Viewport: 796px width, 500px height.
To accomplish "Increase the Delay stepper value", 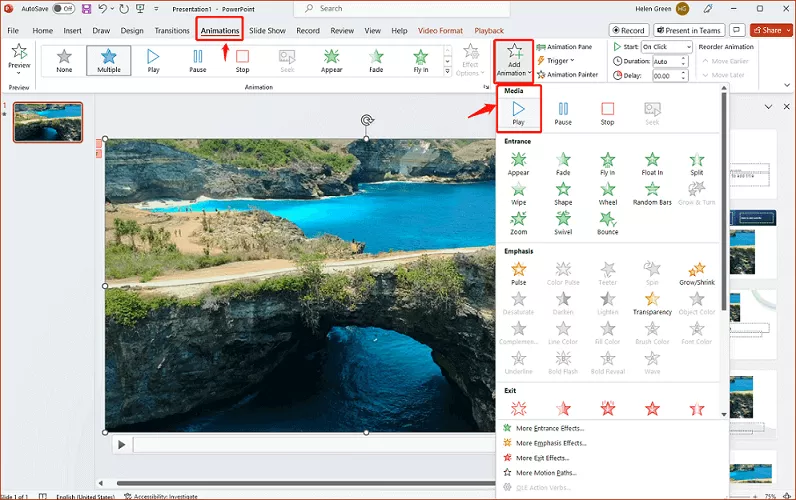I will [x=684, y=73].
